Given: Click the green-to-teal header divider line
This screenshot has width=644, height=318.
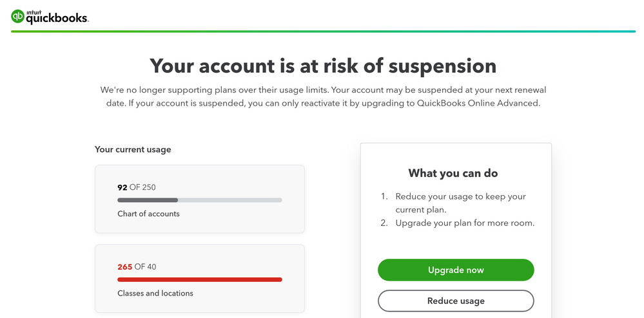Looking at the screenshot, I should coord(323,31).
